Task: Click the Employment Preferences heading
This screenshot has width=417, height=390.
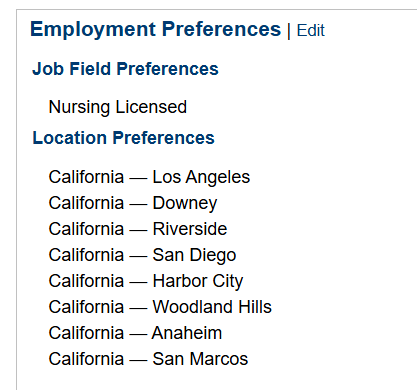Action: (156, 29)
